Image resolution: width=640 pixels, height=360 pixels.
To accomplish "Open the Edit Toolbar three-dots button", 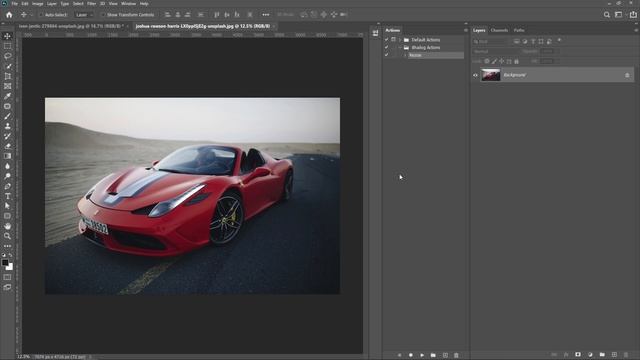I will coord(7,246).
